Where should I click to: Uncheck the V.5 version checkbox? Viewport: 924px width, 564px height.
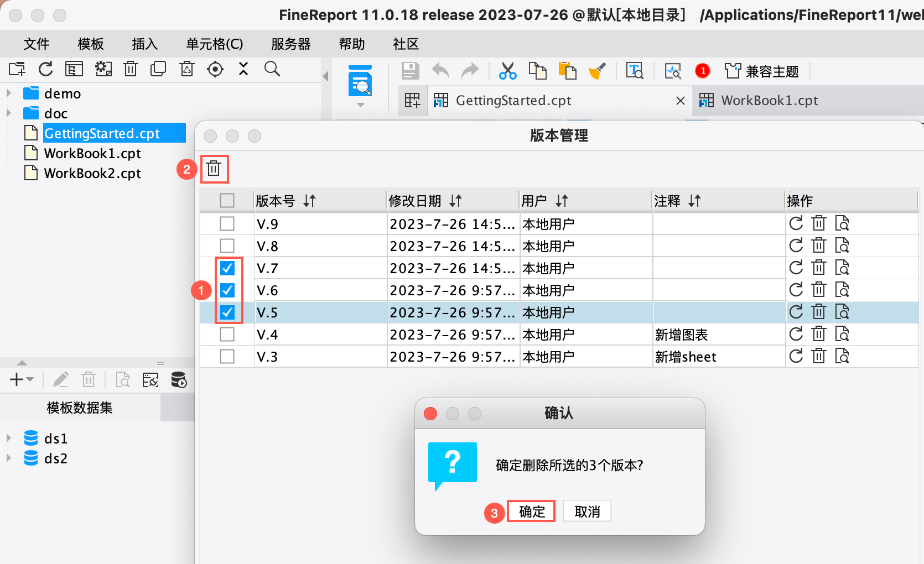[227, 312]
